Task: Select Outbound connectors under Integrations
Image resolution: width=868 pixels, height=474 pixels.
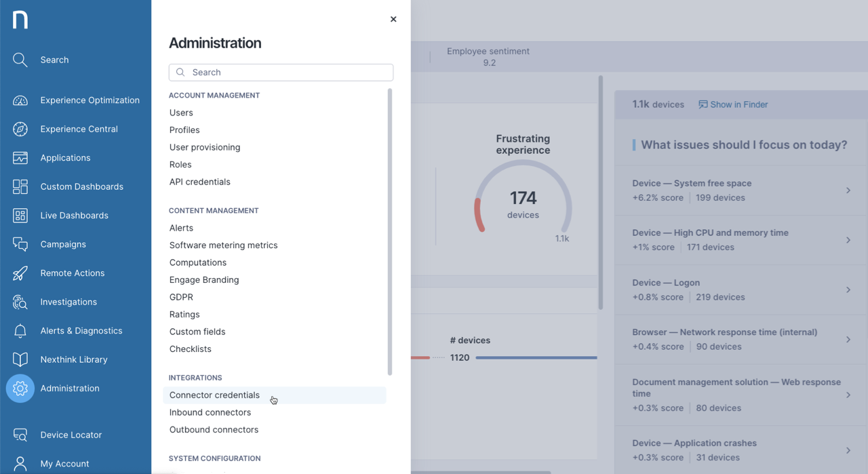Action: pyautogui.click(x=213, y=429)
